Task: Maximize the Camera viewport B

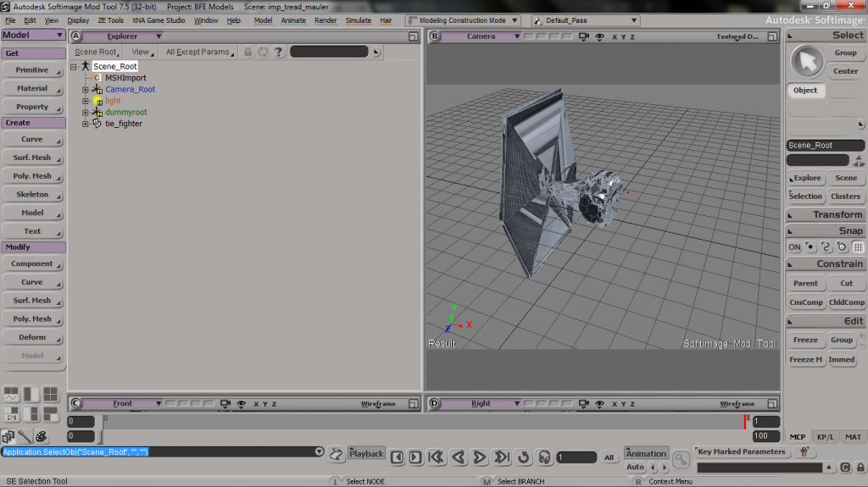Action: pyautogui.click(x=772, y=36)
